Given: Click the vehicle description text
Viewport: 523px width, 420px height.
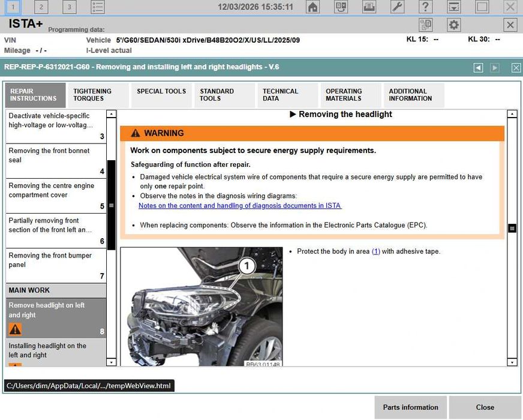Looking at the screenshot, I should pos(208,40).
